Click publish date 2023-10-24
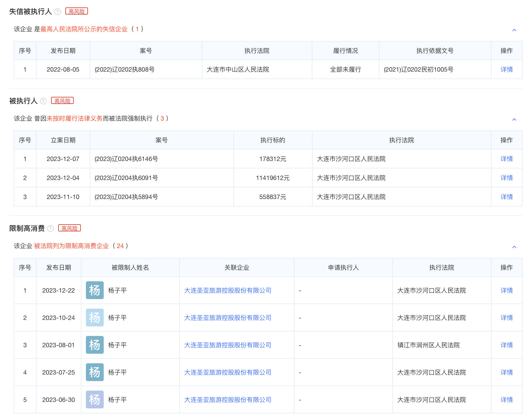 pos(59,318)
